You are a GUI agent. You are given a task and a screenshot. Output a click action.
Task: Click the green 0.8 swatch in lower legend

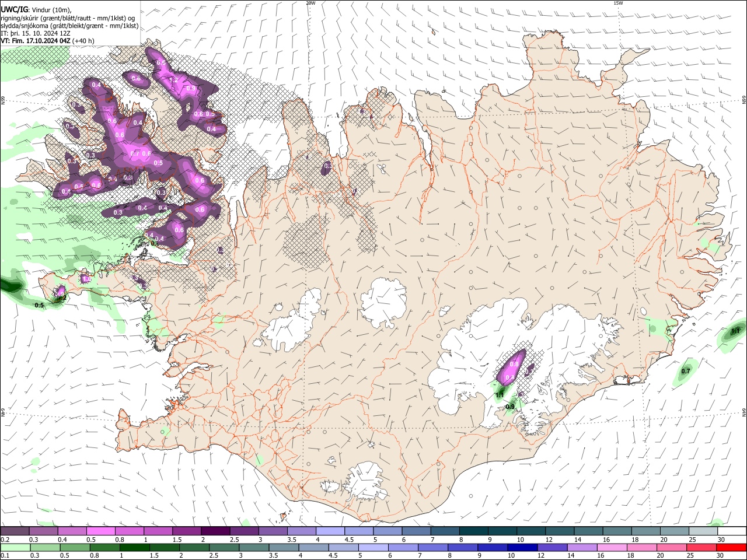[x=104, y=547]
